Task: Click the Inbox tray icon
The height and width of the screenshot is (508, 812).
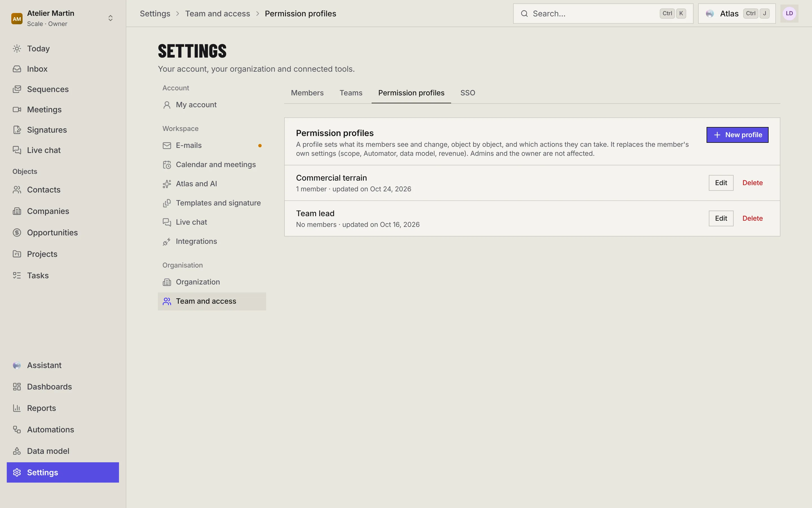Action: (x=17, y=69)
